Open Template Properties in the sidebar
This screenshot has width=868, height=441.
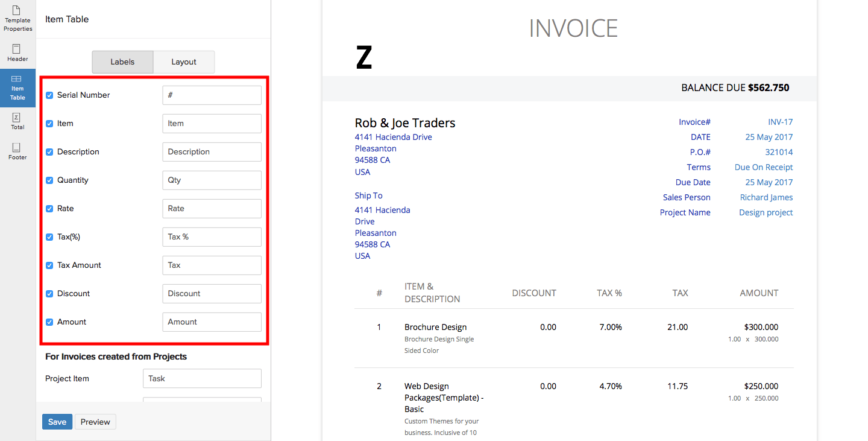click(x=17, y=18)
